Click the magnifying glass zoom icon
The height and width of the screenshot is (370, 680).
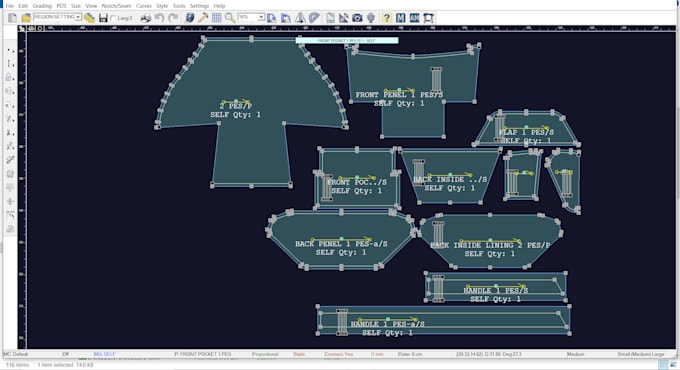click(230, 18)
